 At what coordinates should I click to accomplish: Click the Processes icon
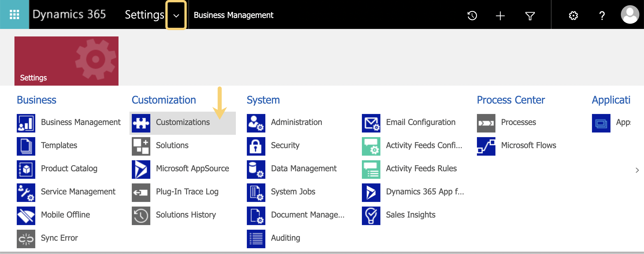(486, 123)
